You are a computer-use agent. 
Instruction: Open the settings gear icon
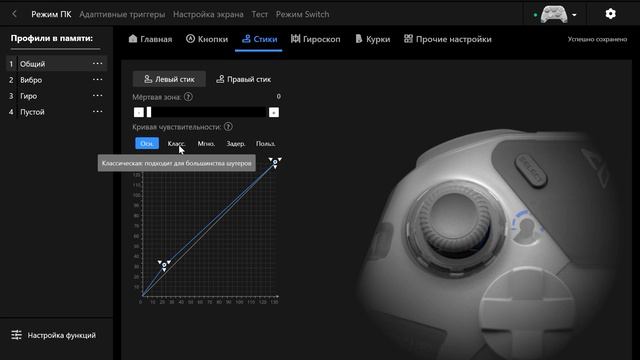tap(610, 14)
